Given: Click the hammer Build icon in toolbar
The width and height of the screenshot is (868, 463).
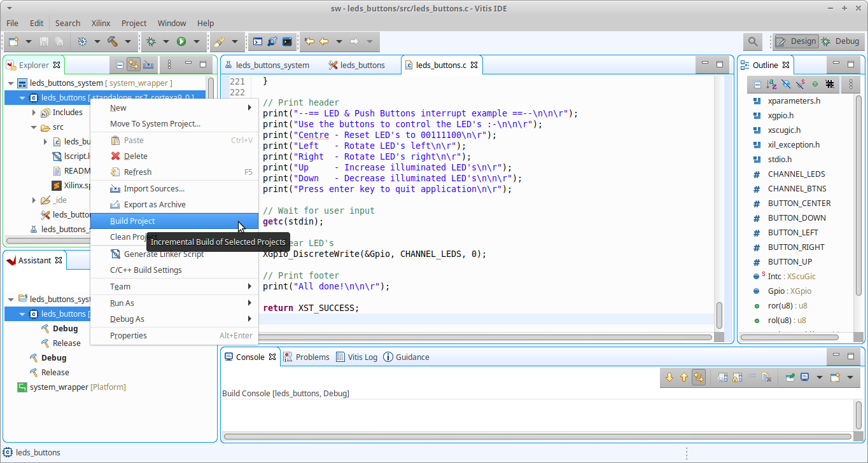Looking at the screenshot, I should point(113,41).
